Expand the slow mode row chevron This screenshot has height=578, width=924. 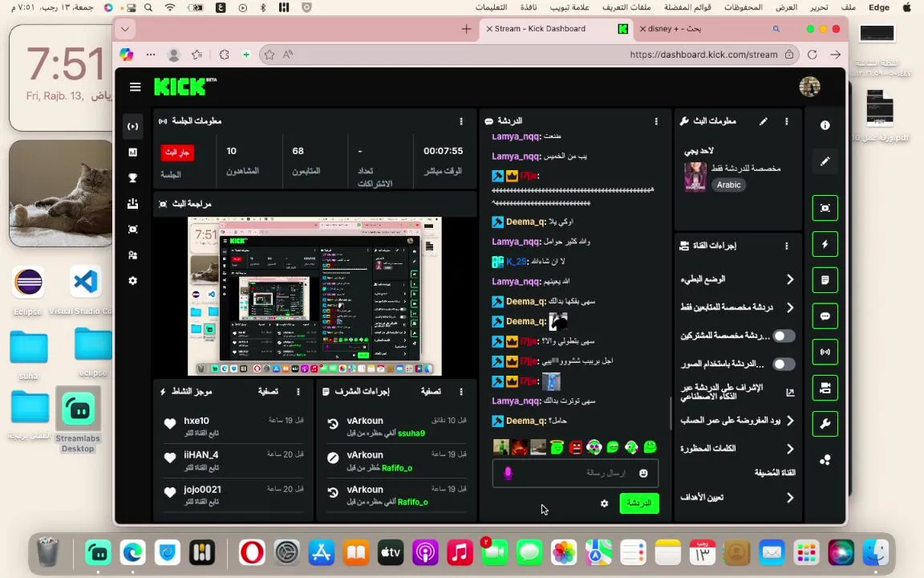point(790,279)
